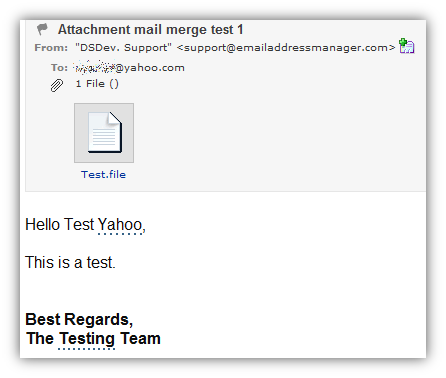Flag the message with the flag icon
Image resolution: width=446 pixels, height=378 pixels.
[42, 29]
